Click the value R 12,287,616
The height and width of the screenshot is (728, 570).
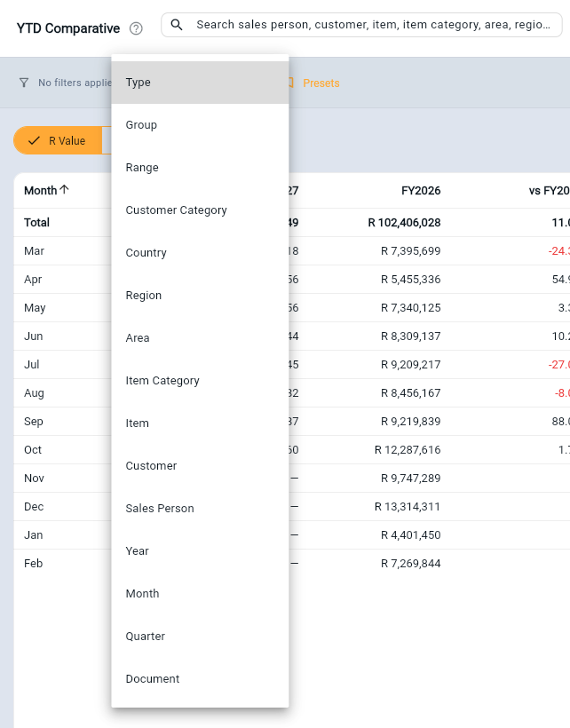coord(408,450)
